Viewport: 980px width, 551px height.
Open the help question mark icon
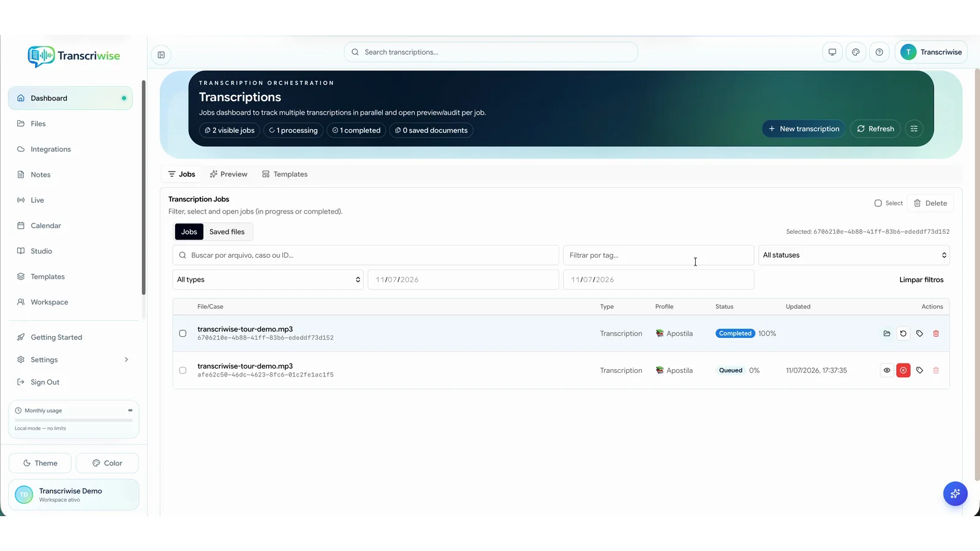879,52
